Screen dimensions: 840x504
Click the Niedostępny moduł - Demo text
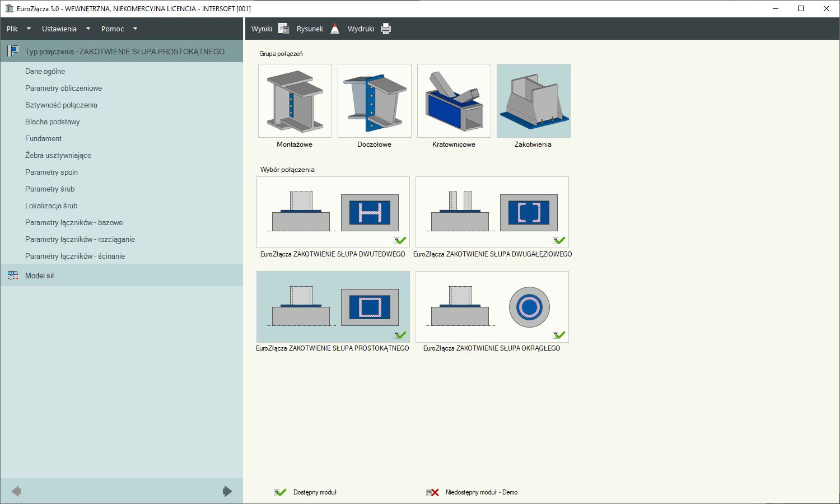tap(482, 492)
